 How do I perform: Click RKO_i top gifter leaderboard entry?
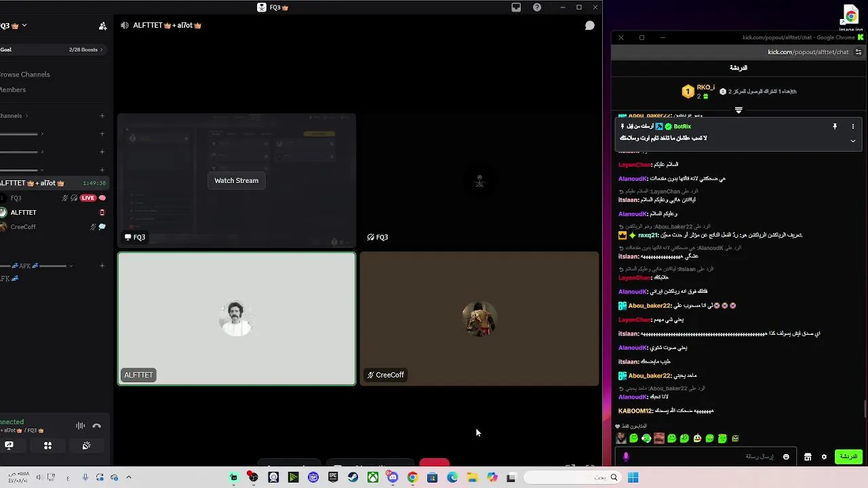tap(698, 91)
